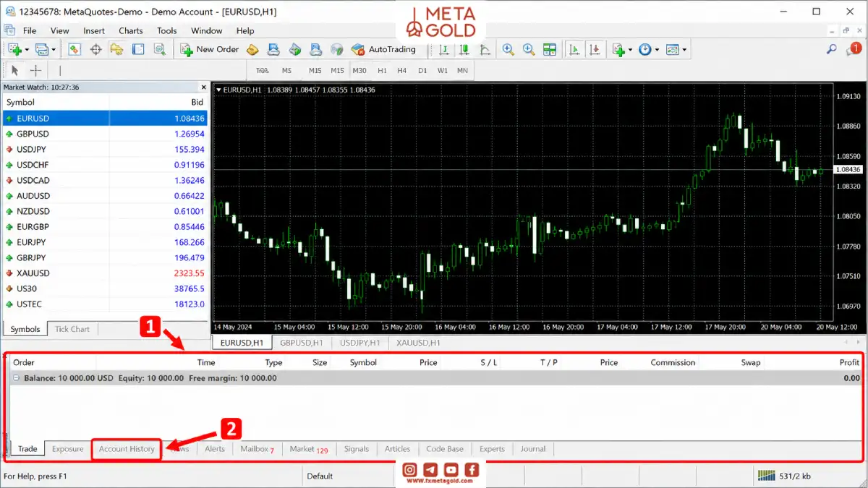Viewport: 868px width, 488px height.
Task: Toggle the AutoTrading button
Action: 383,49
